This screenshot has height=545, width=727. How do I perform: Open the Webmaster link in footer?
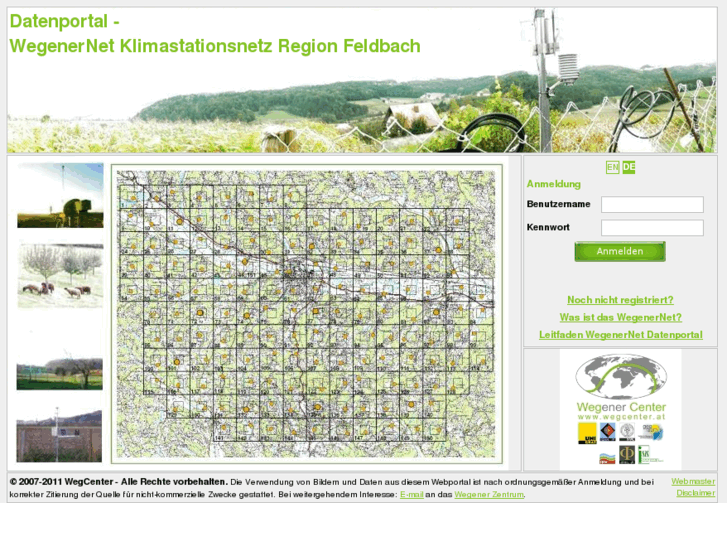[x=693, y=482]
